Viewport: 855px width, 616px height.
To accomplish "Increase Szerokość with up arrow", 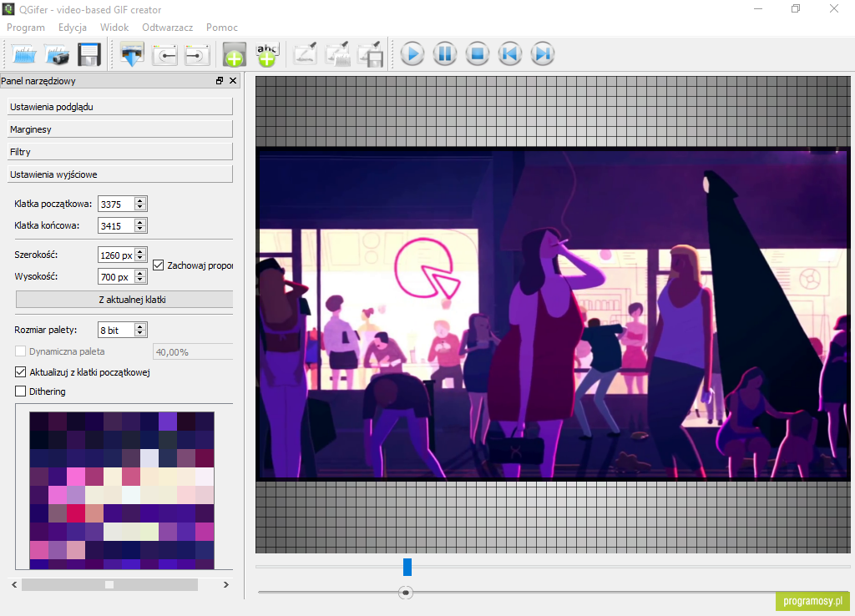I will 140,251.
